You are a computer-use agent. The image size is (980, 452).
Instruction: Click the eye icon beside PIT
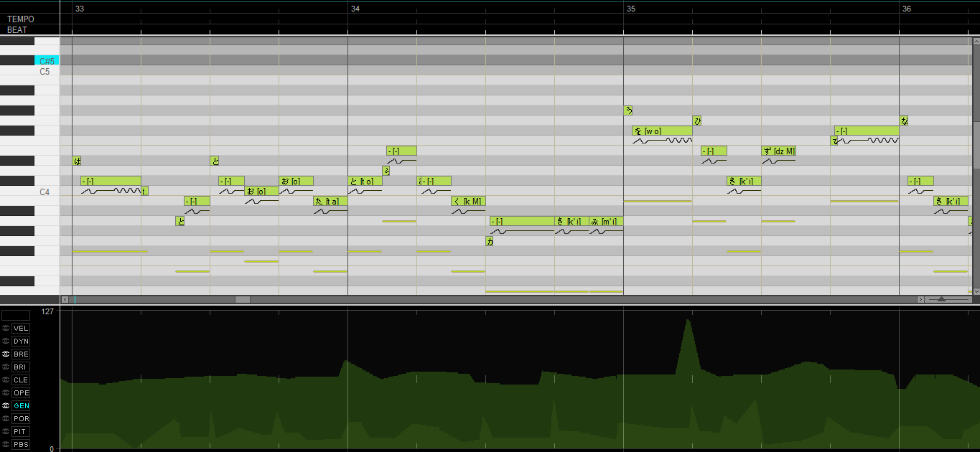[x=6, y=431]
